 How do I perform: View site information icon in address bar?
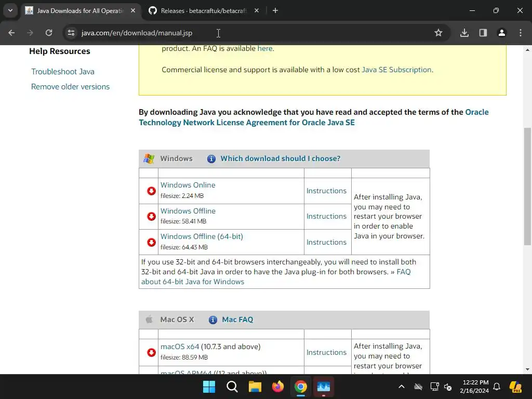71,33
